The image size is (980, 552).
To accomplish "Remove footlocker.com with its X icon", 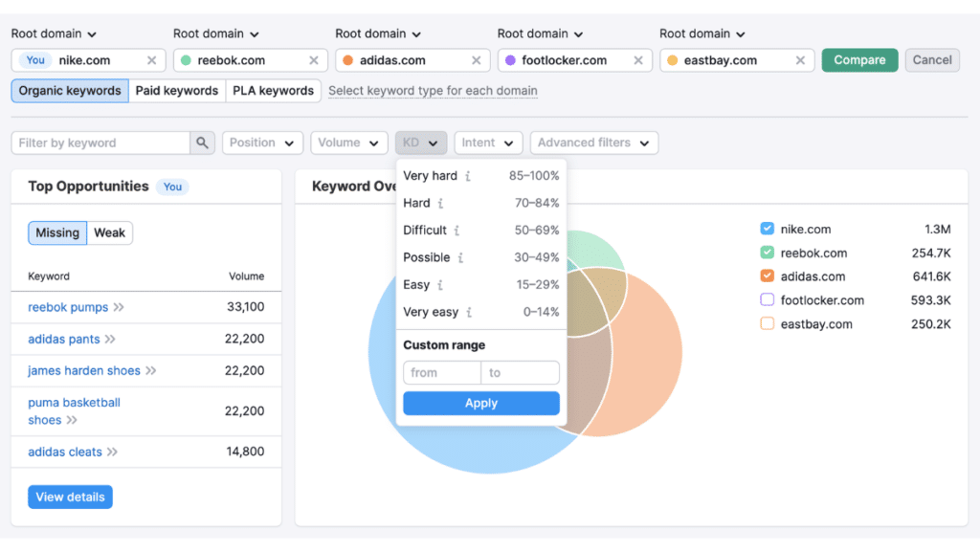I will point(638,60).
